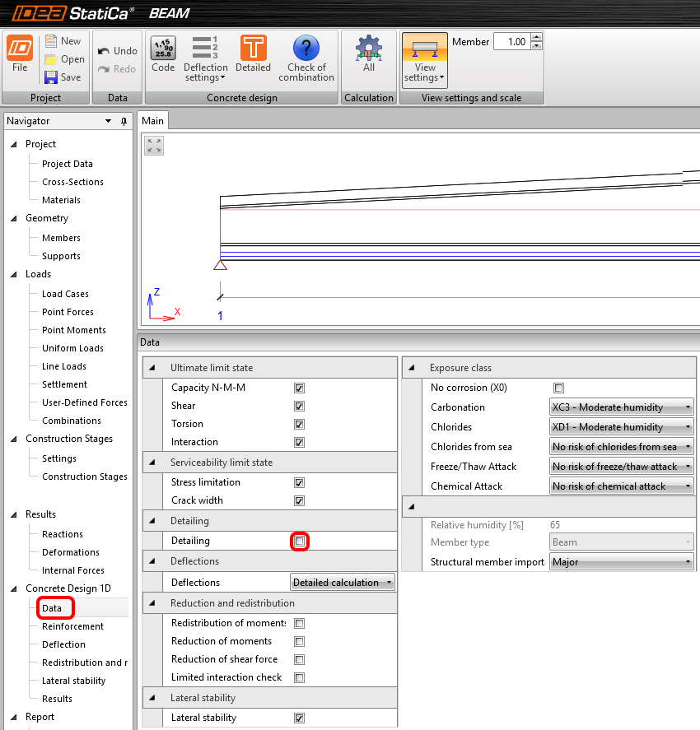Collapse the Ultimate limit state section
The image size is (700, 730).
tap(151, 368)
